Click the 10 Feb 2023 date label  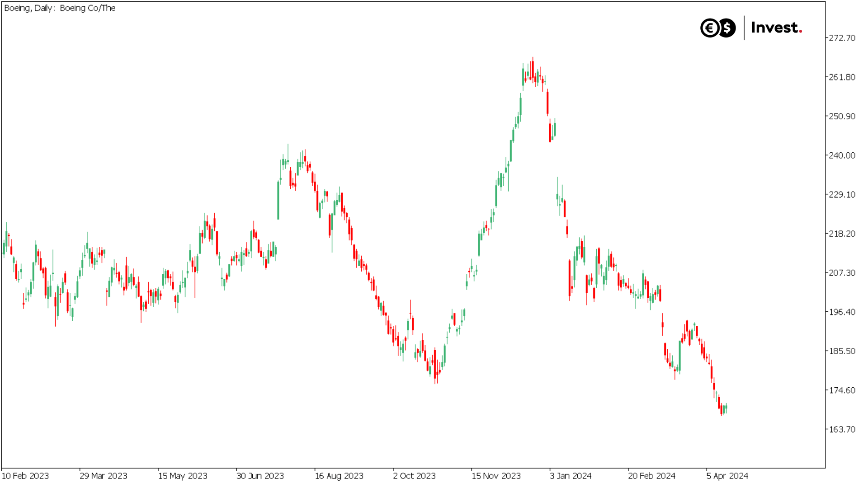point(25,476)
